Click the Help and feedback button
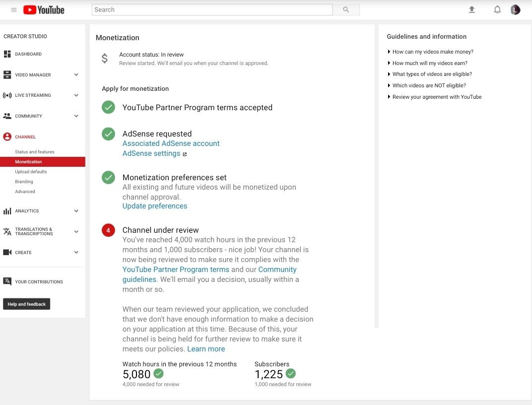 point(26,304)
